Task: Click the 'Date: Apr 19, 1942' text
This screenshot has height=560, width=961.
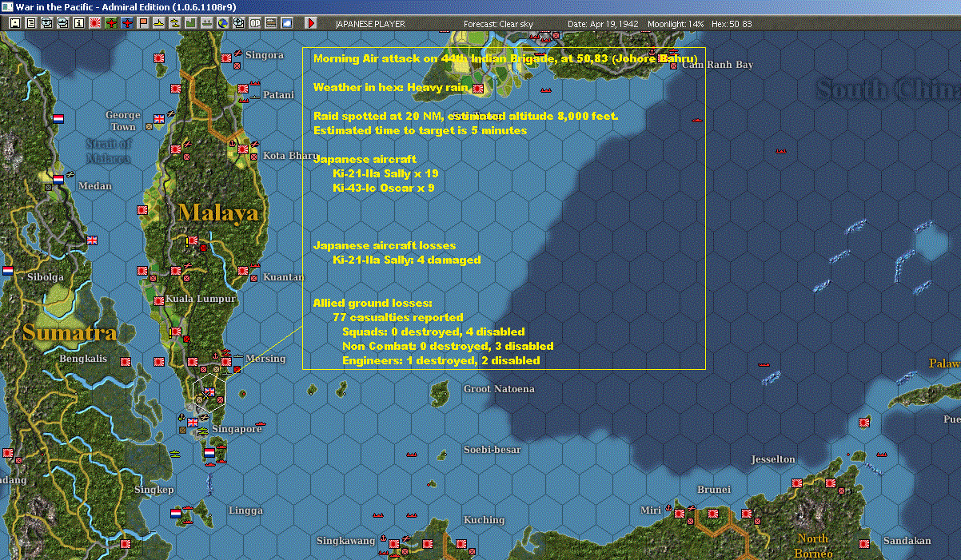Action: 603,24
